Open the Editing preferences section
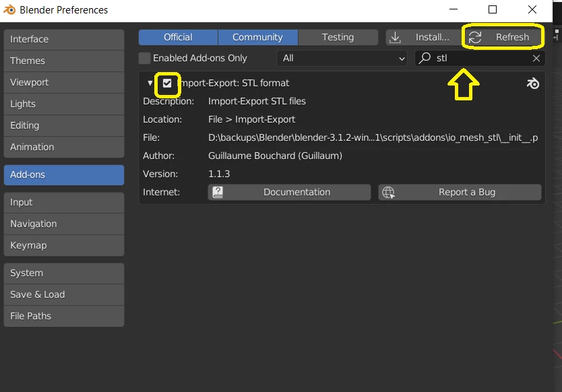Screen dimensions: 562x392 (x=64, y=125)
